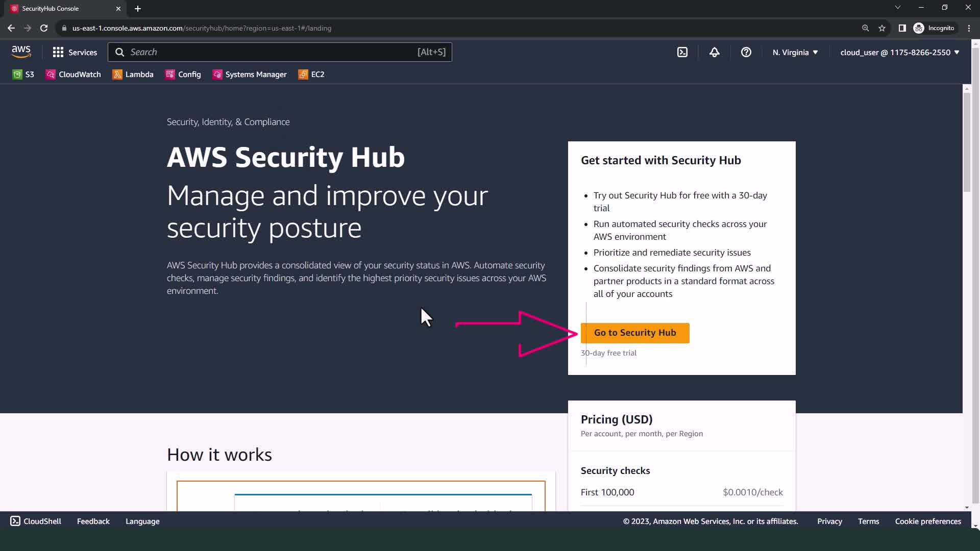Expand the N. Virginia region dropdown
The height and width of the screenshot is (551, 980).
795,52
